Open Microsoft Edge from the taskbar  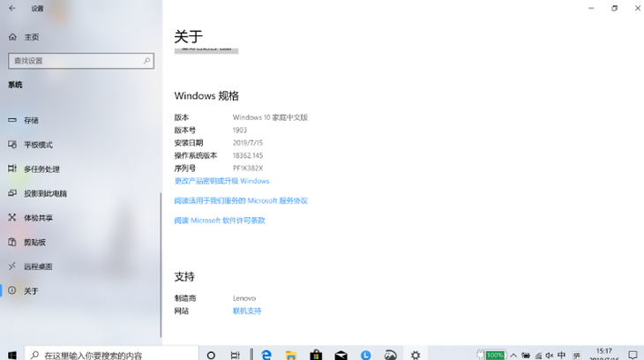click(266, 355)
